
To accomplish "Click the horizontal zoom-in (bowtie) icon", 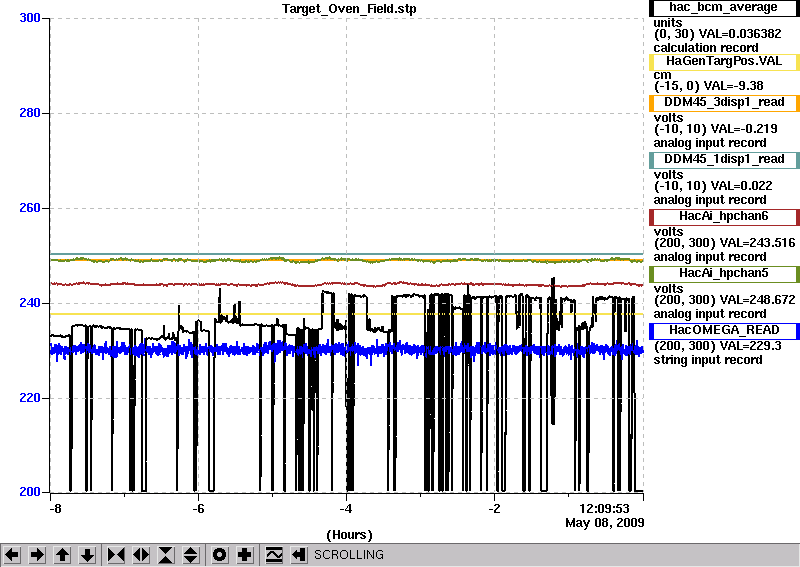I will click(116, 555).
